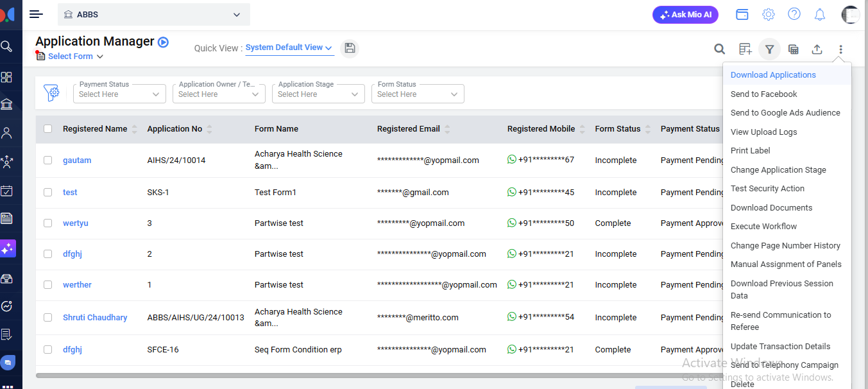Choose Download Applications from the menu

click(x=773, y=75)
